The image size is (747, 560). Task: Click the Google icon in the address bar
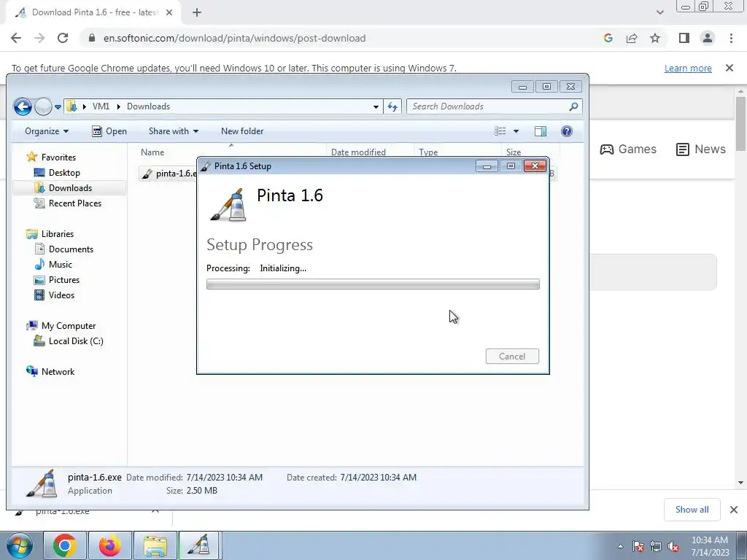click(x=608, y=38)
